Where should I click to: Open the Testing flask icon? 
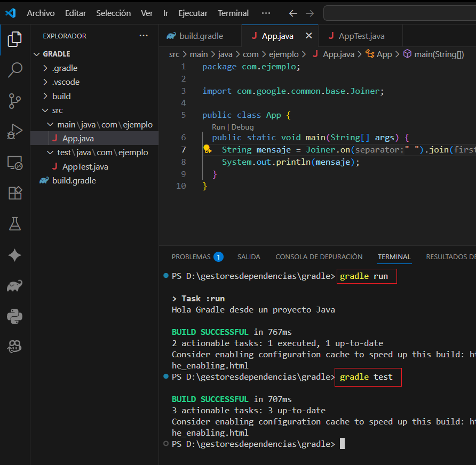[15, 224]
